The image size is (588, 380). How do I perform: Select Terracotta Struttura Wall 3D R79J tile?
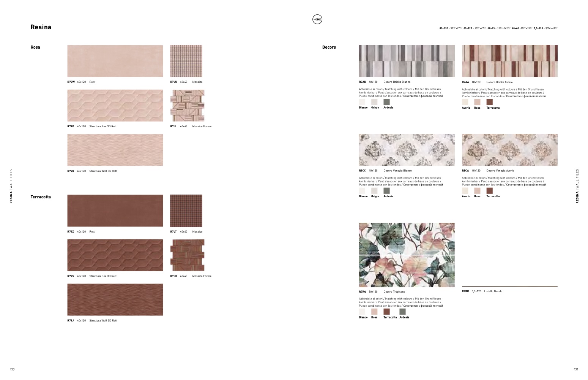point(115,299)
